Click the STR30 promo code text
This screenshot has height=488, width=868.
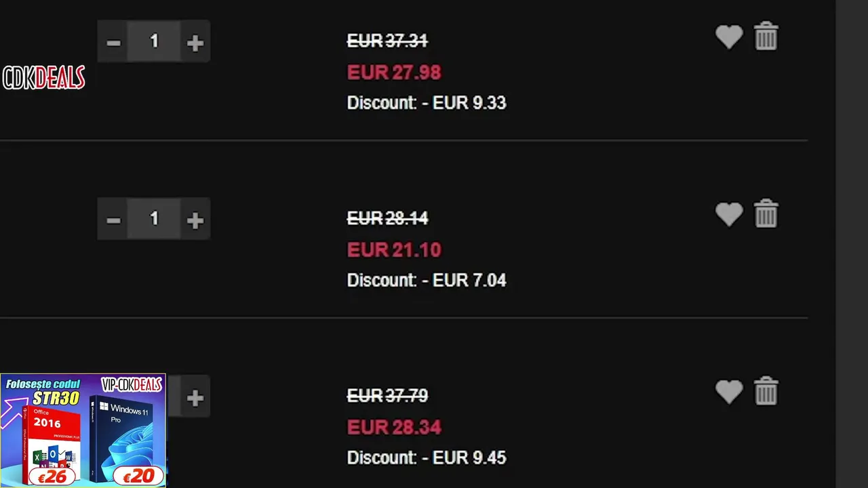pyautogui.click(x=56, y=398)
